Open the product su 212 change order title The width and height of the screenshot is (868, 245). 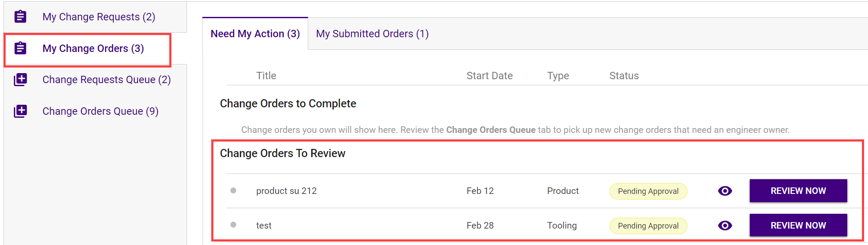coord(287,191)
